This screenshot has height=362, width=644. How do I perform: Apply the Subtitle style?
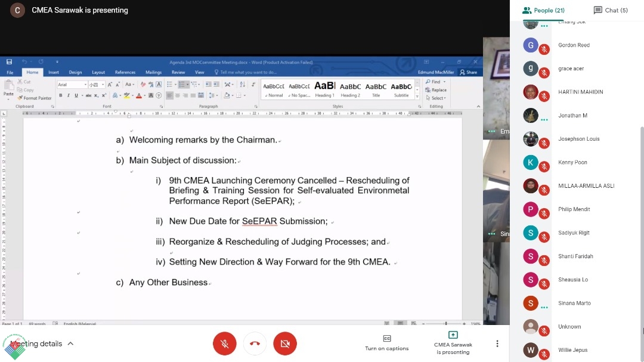(401, 89)
